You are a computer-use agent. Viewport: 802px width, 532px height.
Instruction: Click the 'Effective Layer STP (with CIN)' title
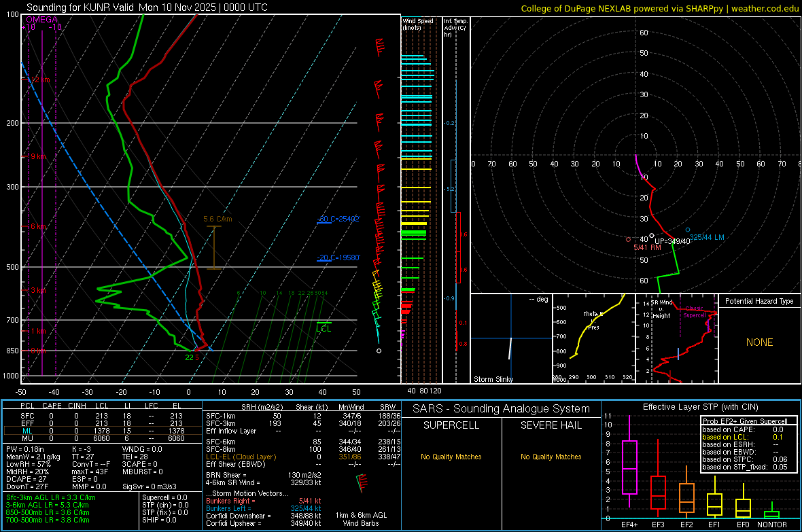[700, 407]
